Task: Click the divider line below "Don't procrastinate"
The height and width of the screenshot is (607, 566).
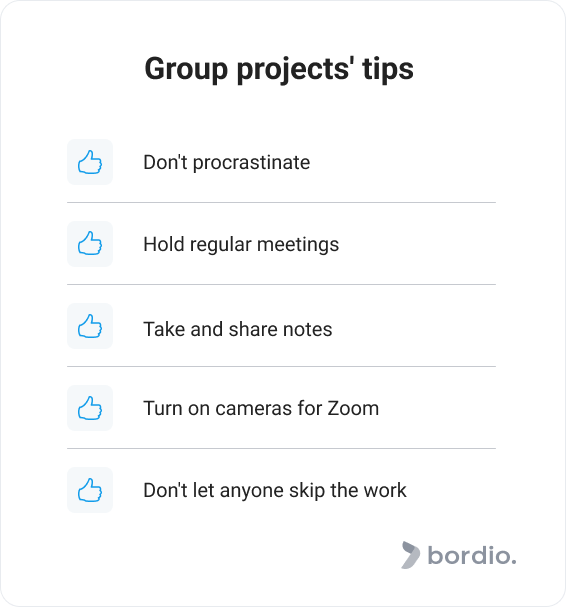Action: pos(281,202)
